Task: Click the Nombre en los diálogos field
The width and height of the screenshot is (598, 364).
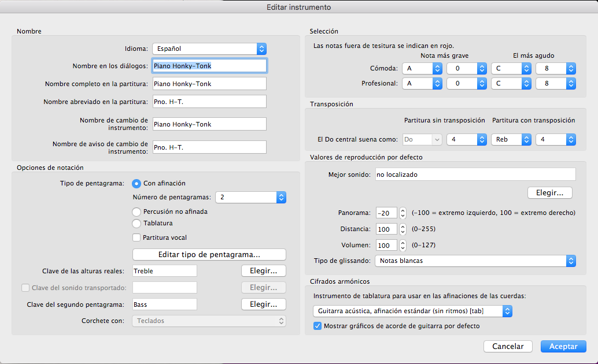Action: tap(209, 66)
